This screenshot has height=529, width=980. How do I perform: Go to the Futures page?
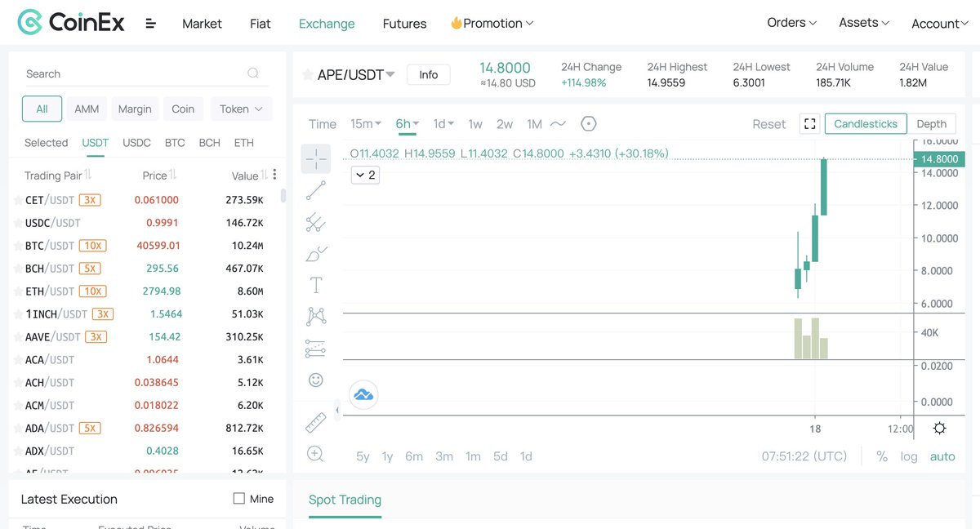coord(404,24)
